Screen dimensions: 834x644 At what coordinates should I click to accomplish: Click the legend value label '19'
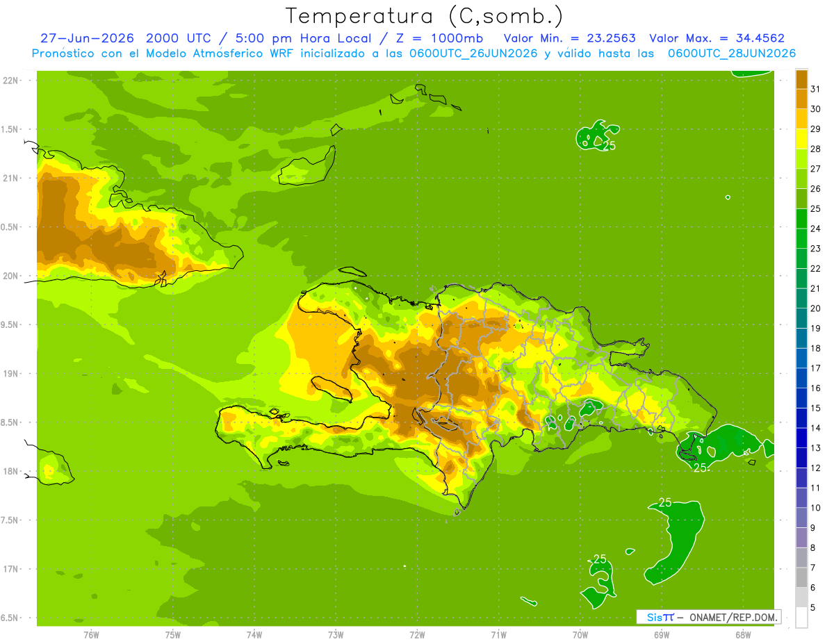(x=816, y=328)
